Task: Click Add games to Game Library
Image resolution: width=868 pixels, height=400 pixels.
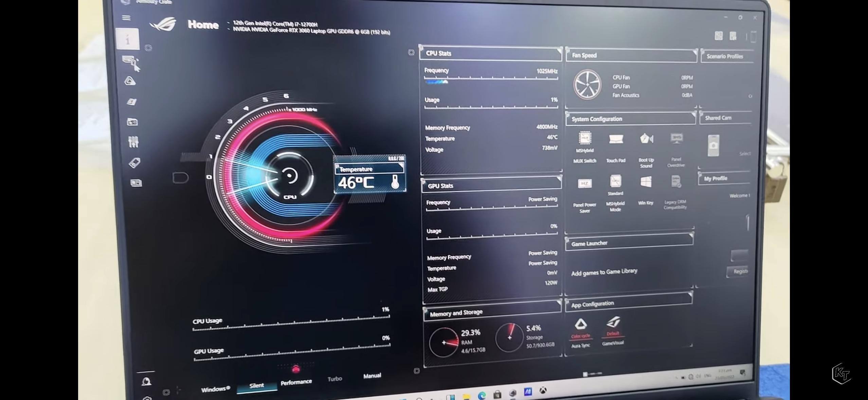Action: (x=604, y=272)
